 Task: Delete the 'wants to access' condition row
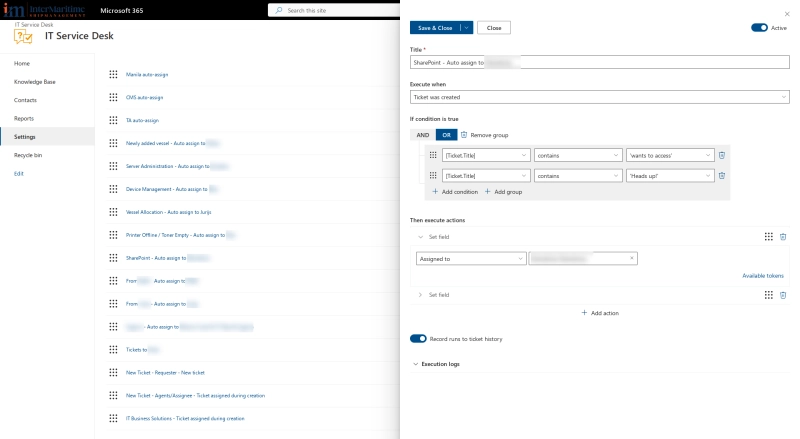point(722,155)
